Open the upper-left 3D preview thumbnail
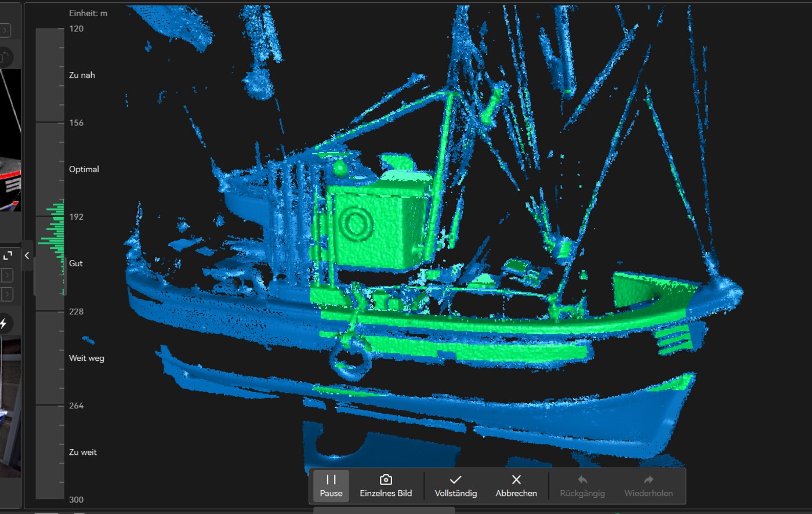This screenshot has width=812, height=514. click(x=10, y=140)
